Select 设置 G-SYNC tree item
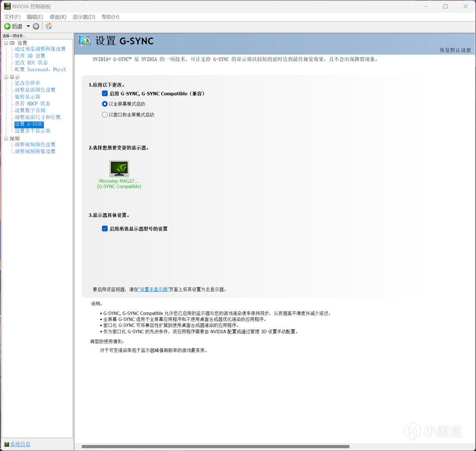Screen dimensions: 476x451 pos(29,124)
